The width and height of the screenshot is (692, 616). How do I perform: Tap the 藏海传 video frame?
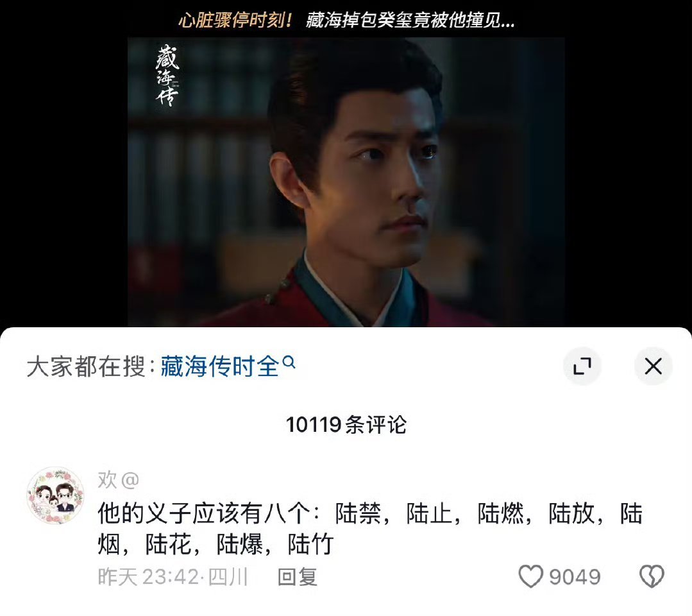[346, 182]
